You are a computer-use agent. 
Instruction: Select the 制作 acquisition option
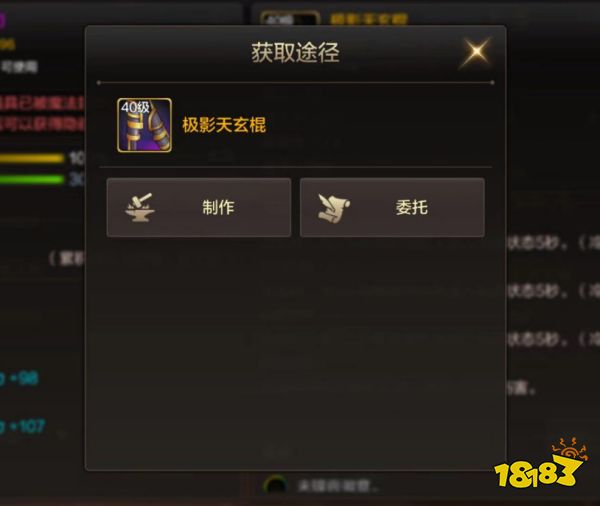(x=199, y=207)
